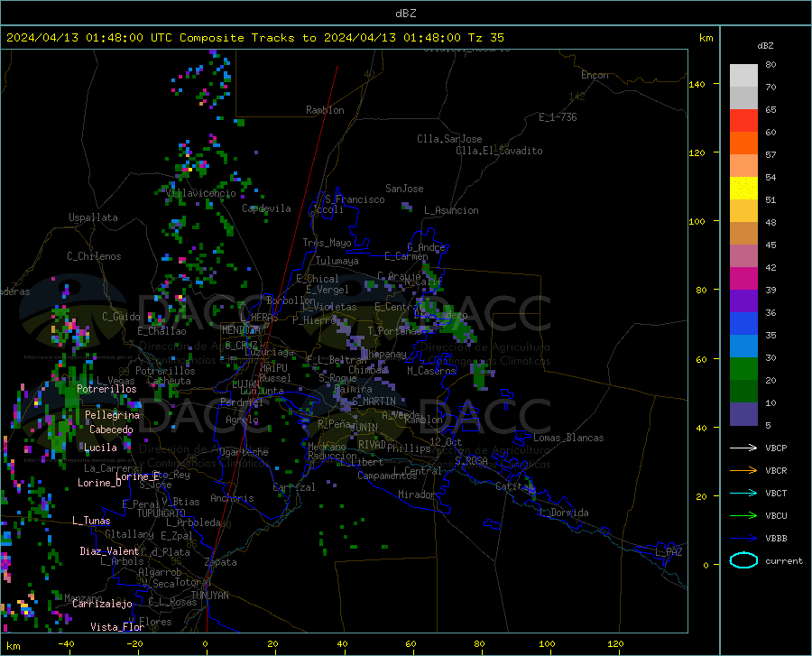
Task: Click the SanJose map label
Action: [404, 189]
